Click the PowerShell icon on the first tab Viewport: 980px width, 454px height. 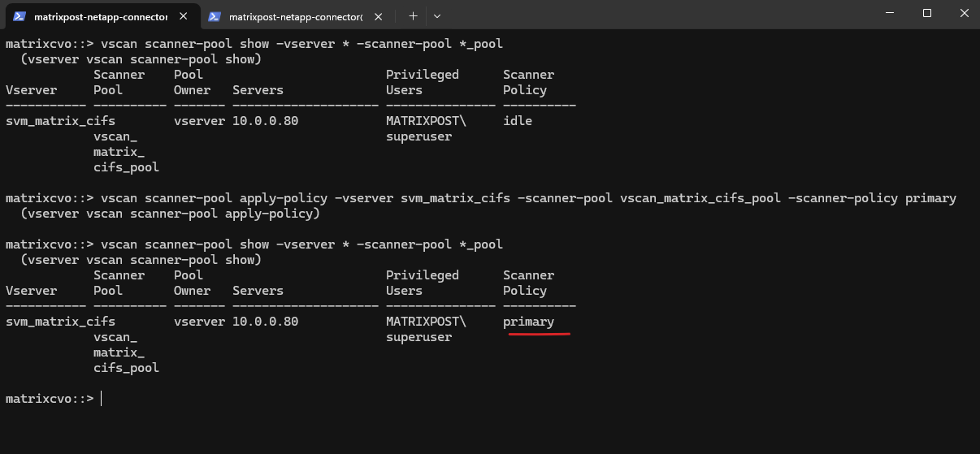[20, 16]
